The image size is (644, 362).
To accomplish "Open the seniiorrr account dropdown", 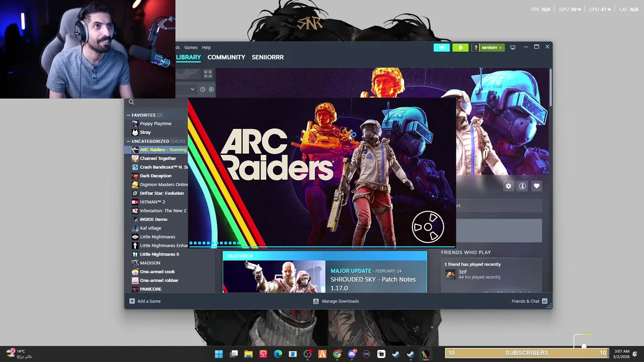I will (x=492, y=47).
